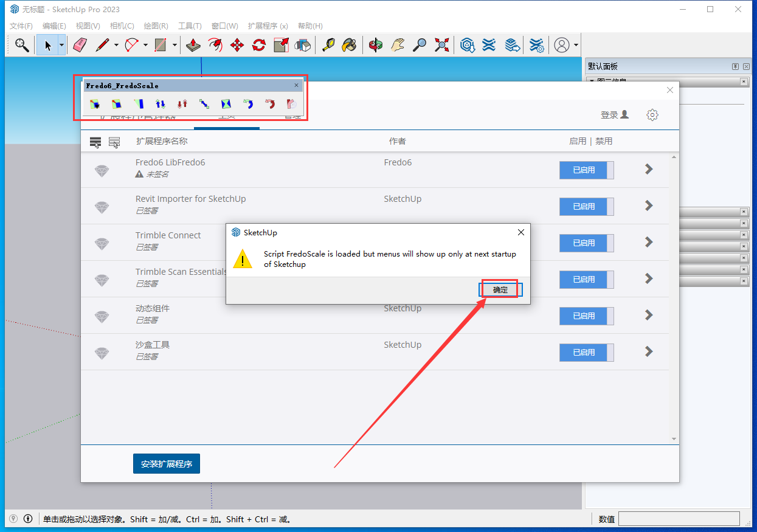Click FredoScale blue curved arrow icon
Image resolution: width=757 pixels, height=532 pixels.
pos(248,104)
